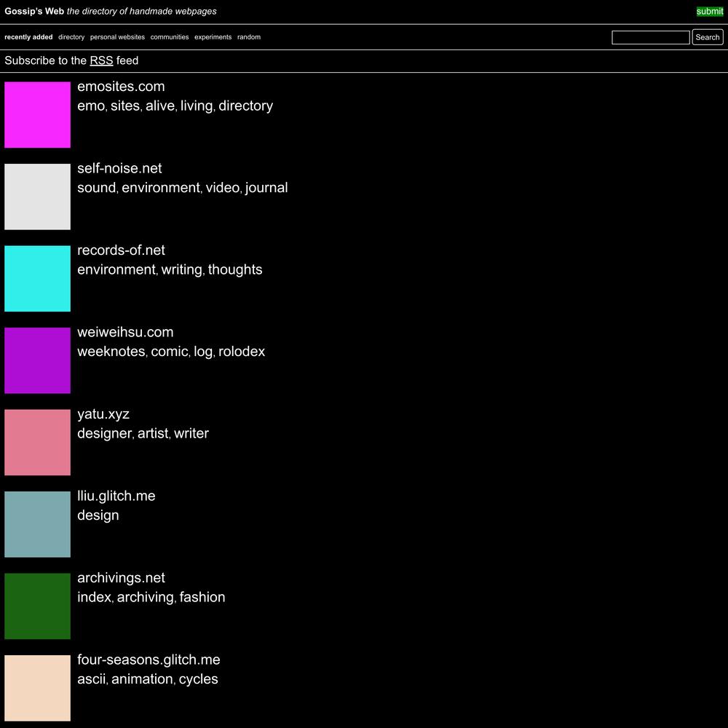Click the gray-blue lliu.glitch.me thumbnail
728x728 pixels.
tap(38, 524)
